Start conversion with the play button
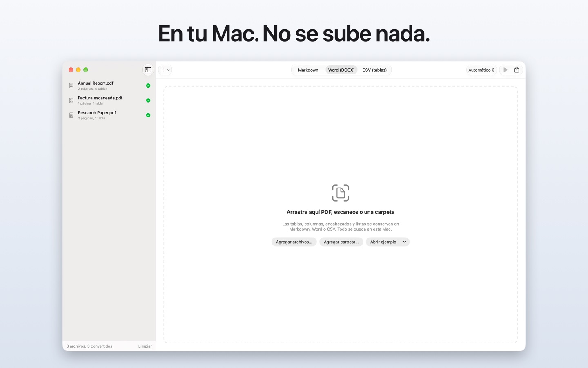Image resolution: width=588 pixels, height=368 pixels. point(506,70)
